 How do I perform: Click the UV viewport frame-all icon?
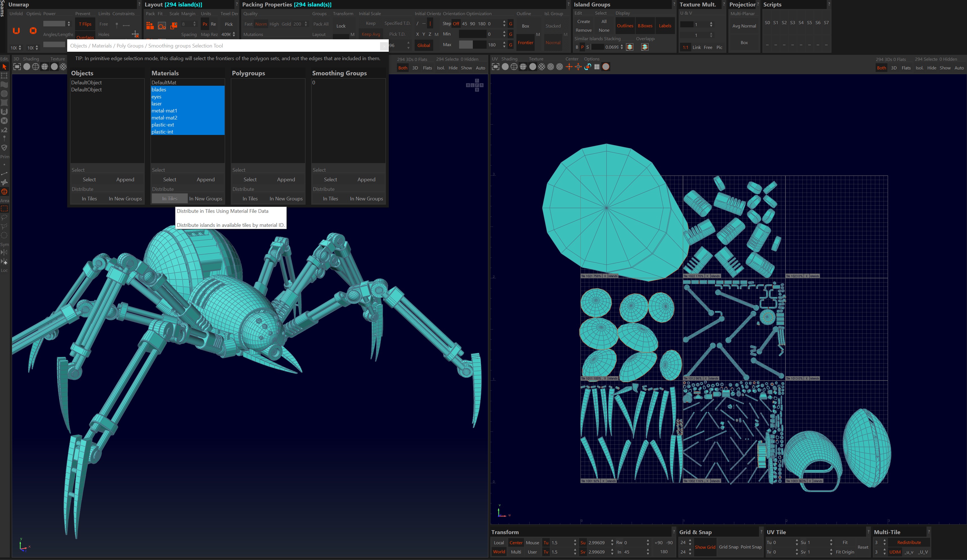(496, 67)
